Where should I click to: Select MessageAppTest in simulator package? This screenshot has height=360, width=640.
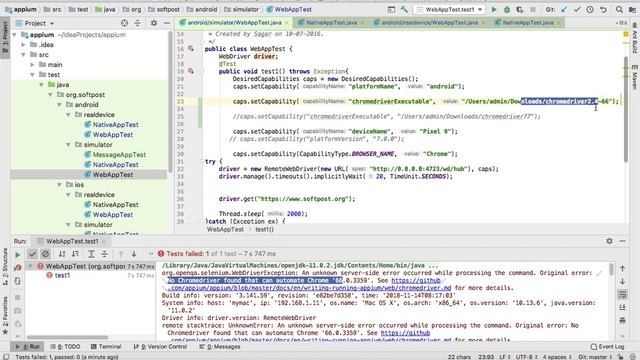pos(119,155)
